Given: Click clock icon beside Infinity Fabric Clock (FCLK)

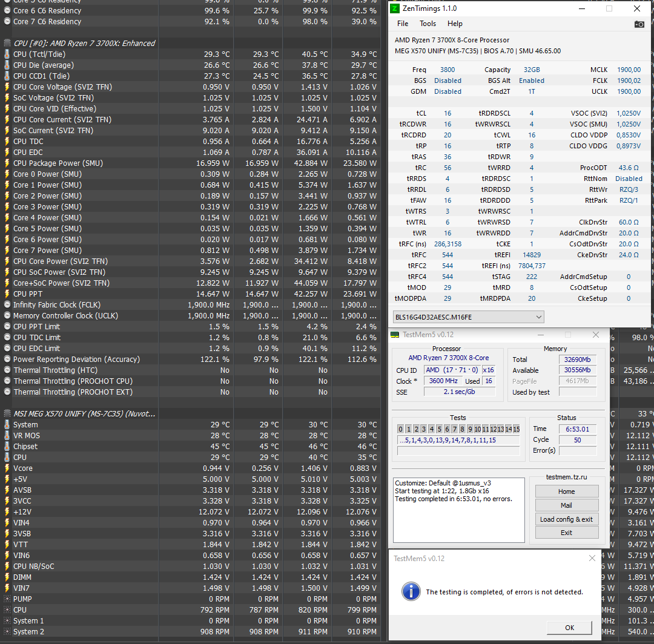Looking at the screenshot, I should (x=7, y=304).
